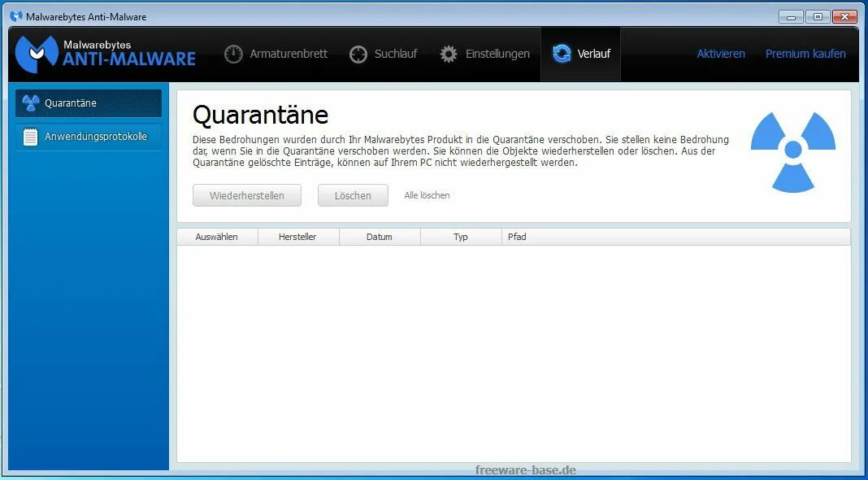The image size is (868, 480).
Task: Select Quarantäne in the sidebar
Action: click(89, 103)
